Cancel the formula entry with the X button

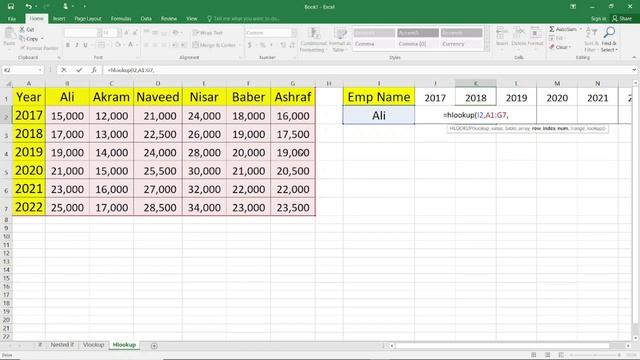[64, 70]
